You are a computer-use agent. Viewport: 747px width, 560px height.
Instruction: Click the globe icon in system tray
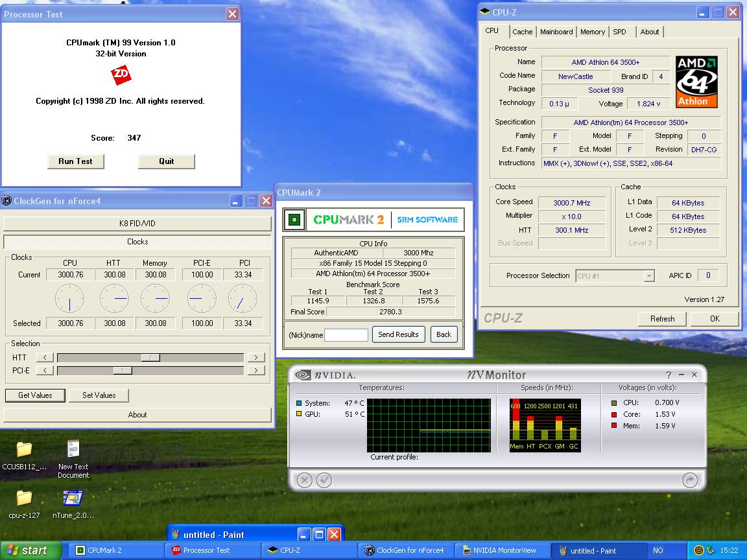(698, 550)
